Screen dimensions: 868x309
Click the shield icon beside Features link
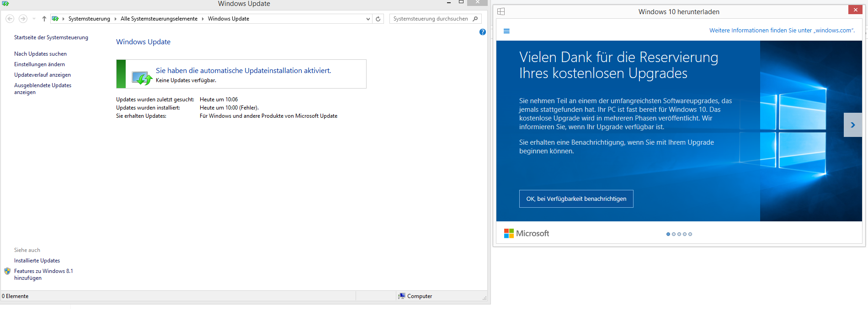point(7,271)
